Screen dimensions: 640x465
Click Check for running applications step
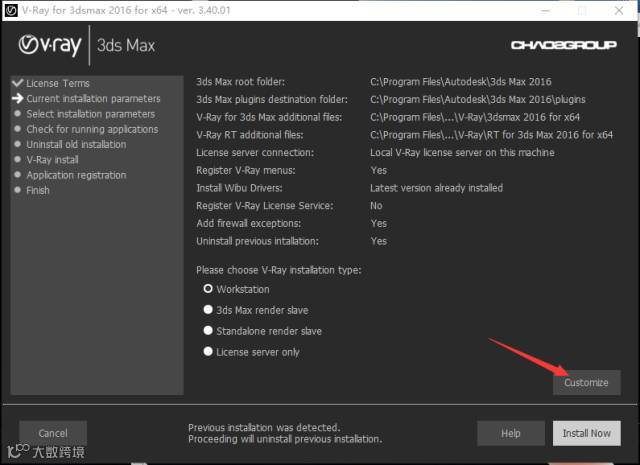click(92, 129)
